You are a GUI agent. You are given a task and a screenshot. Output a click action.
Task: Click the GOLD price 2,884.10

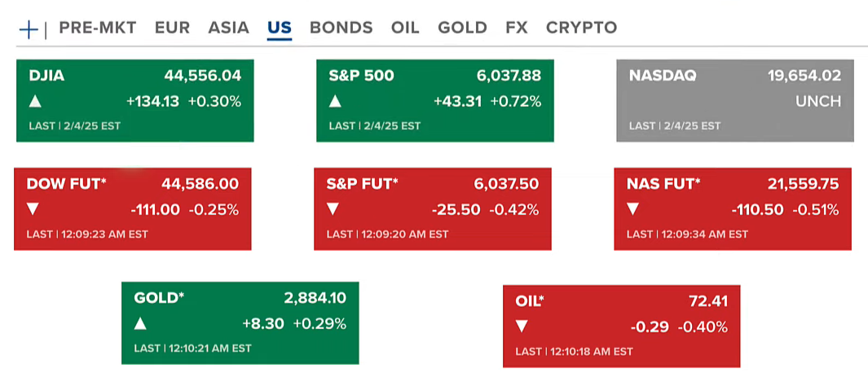(315, 298)
